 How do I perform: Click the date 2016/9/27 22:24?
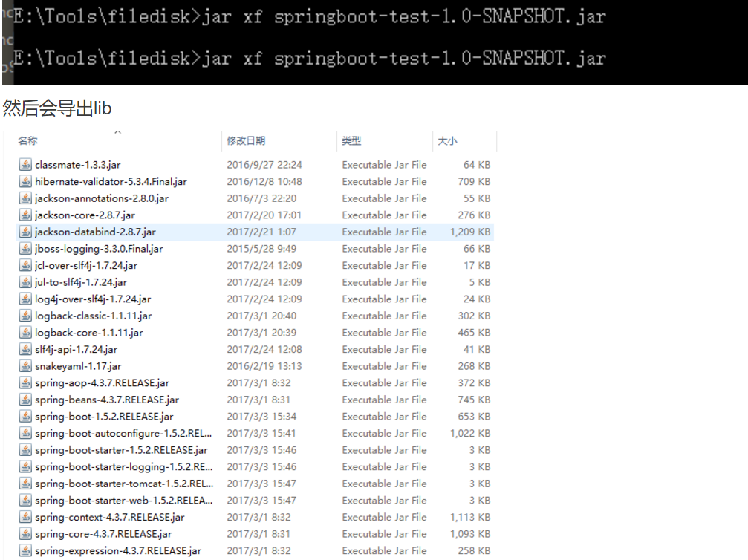(x=264, y=165)
